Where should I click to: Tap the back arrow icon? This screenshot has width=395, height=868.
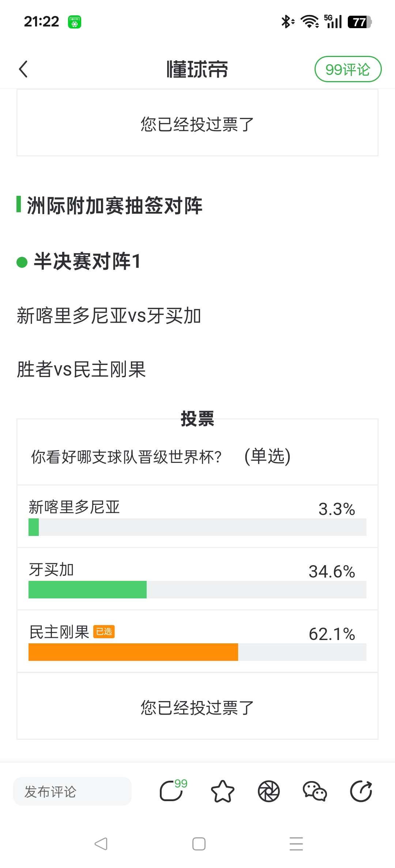(23, 69)
